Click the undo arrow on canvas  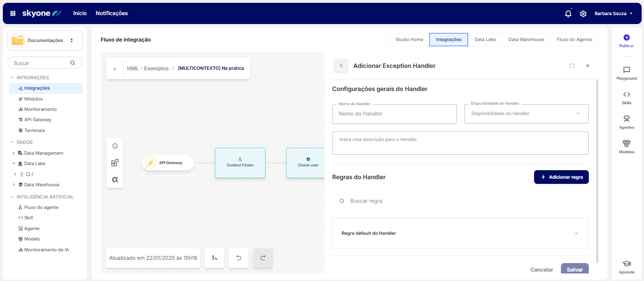(x=239, y=258)
